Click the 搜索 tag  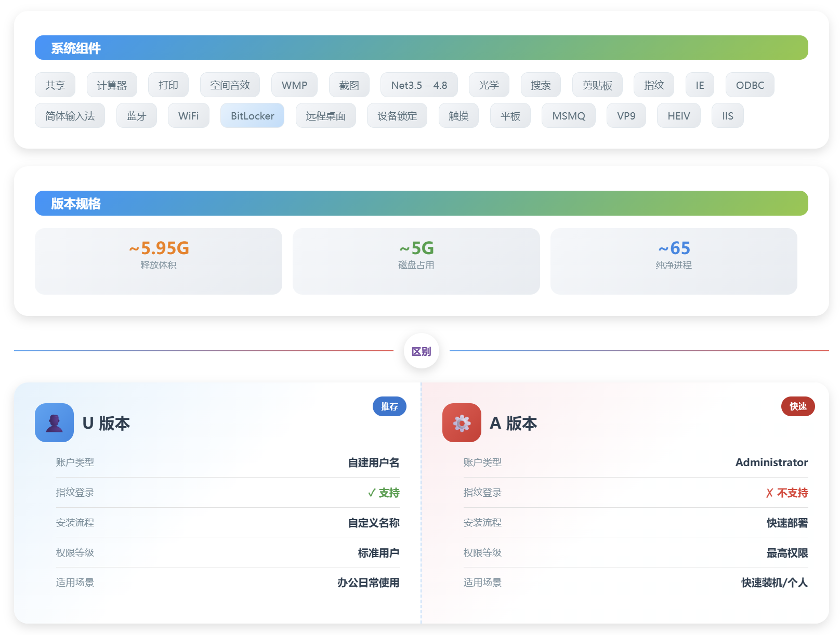point(541,85)
